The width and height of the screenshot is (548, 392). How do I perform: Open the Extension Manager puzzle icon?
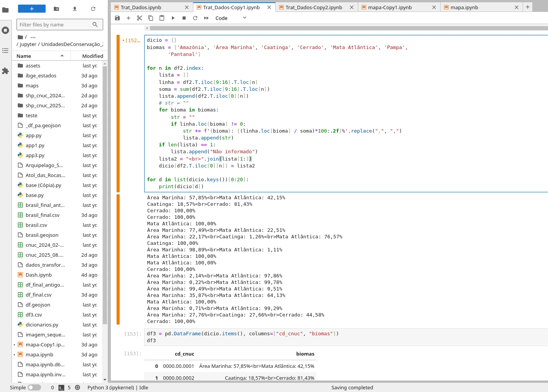[x=5, y=71]
